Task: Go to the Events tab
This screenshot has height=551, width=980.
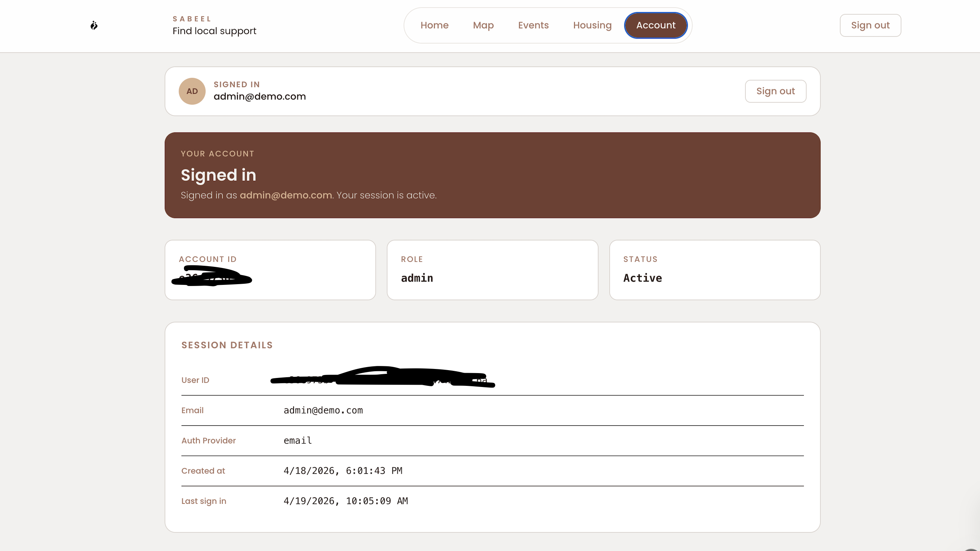Action: click(x=533, y=26)
